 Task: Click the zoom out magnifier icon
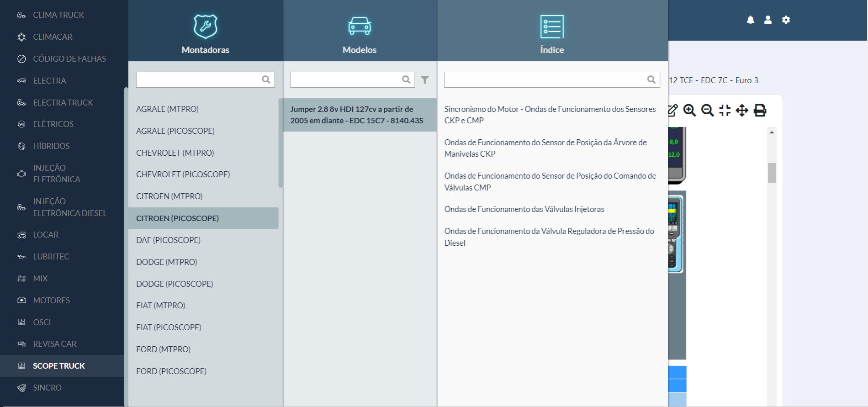point(707,111)
